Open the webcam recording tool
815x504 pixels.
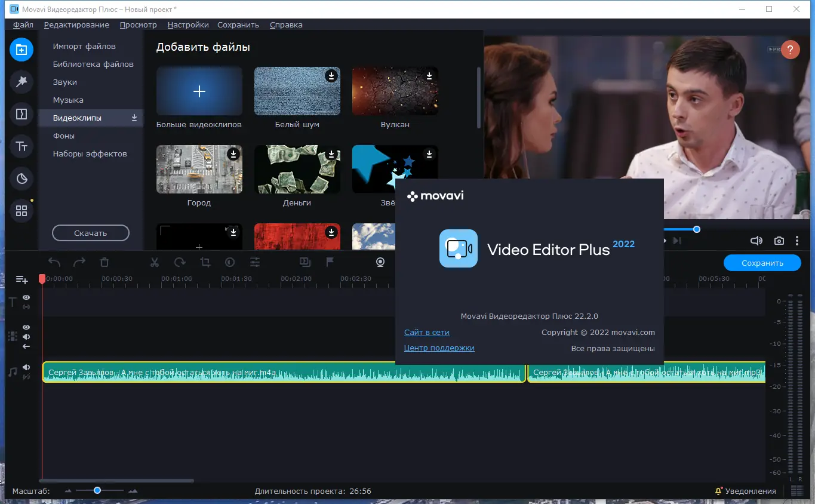click(x=380, y=262)
